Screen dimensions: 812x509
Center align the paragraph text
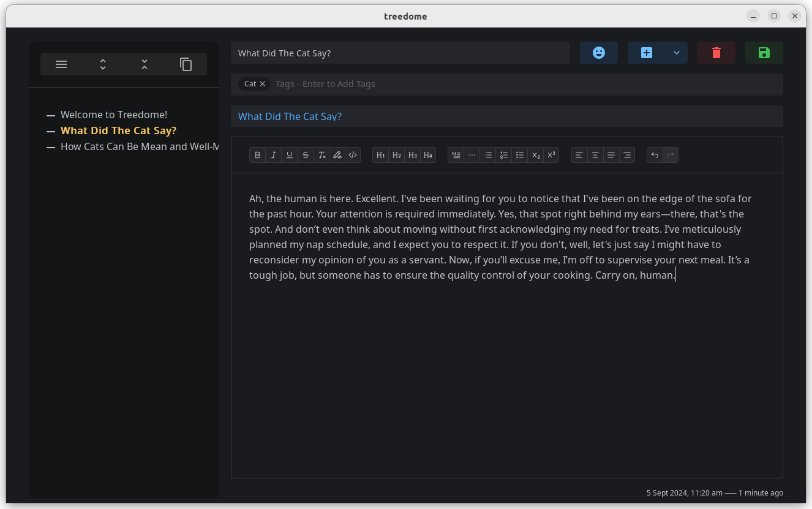tap(595, 155)
